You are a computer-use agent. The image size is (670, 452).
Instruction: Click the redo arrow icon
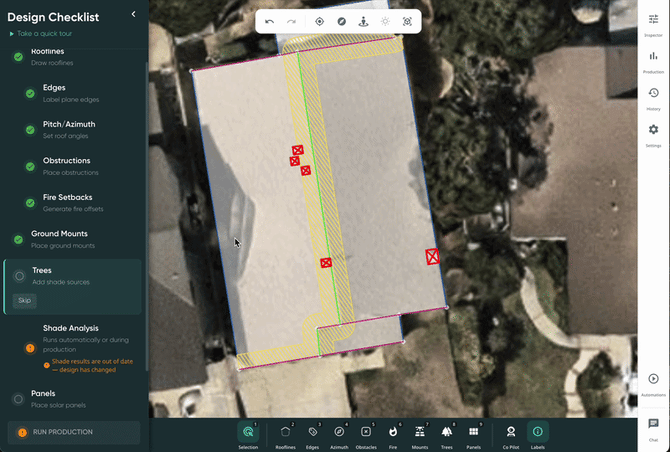(291, 21)
